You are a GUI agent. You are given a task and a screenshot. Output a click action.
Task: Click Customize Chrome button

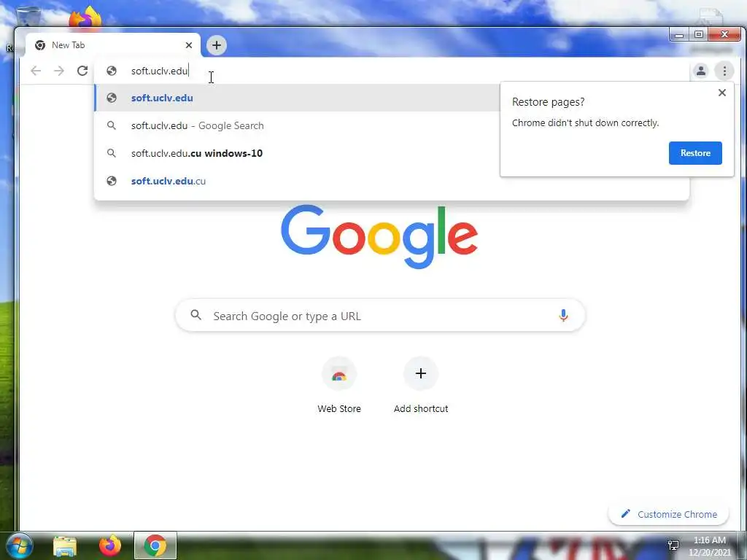pyautogui.click(x=668, y=514)
